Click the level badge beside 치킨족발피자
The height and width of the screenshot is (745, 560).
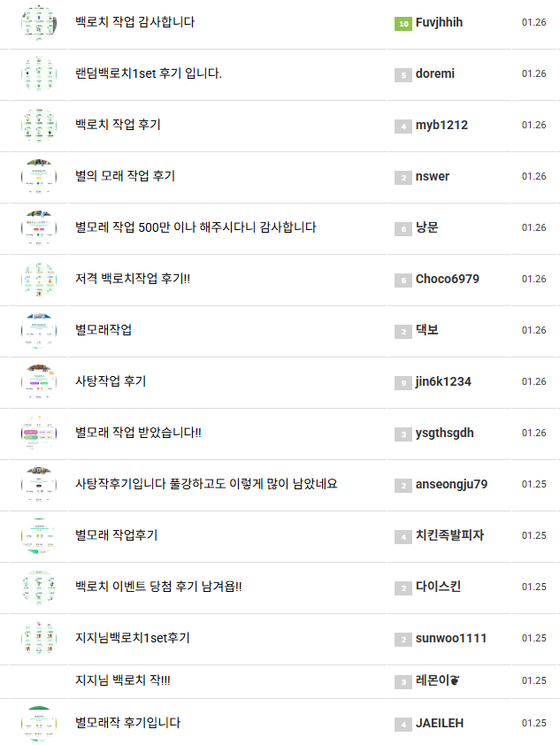(x=403, y=536)
